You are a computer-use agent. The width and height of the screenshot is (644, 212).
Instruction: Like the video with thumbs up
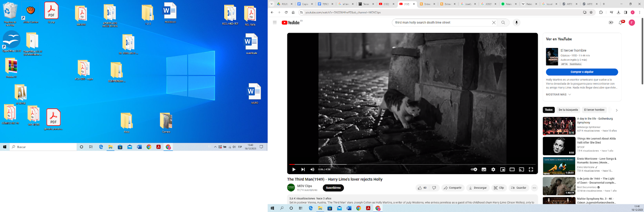(x=422, y=188)
